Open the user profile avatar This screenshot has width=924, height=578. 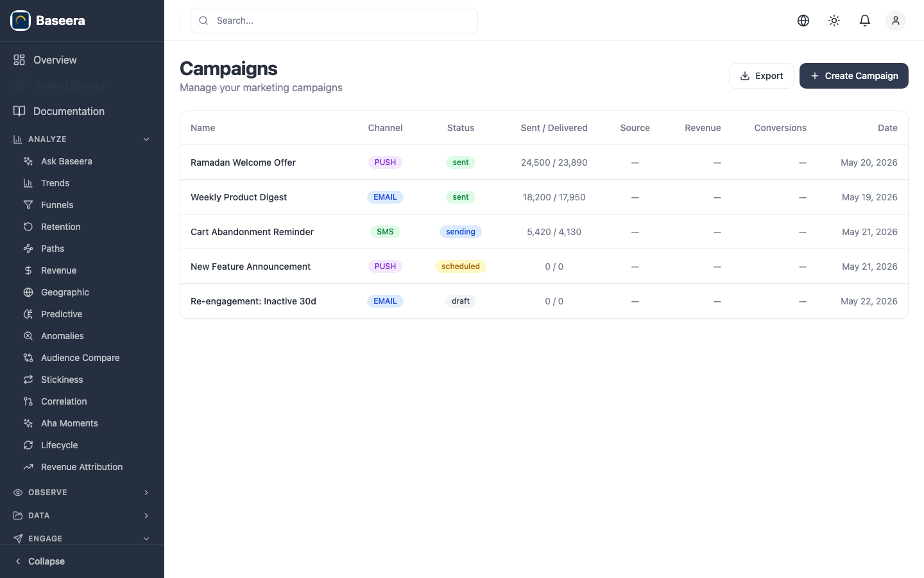896,21
